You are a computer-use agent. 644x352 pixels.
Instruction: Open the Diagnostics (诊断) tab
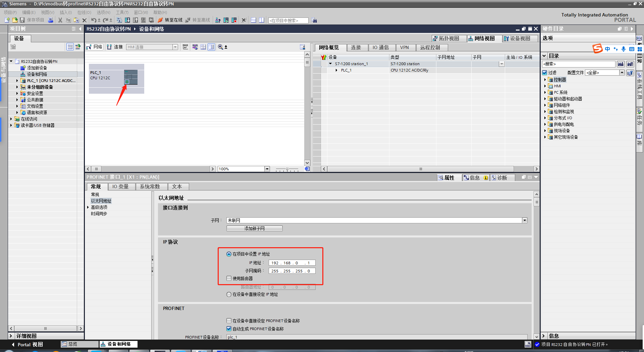pyautogui.click(x=502, y=178)
